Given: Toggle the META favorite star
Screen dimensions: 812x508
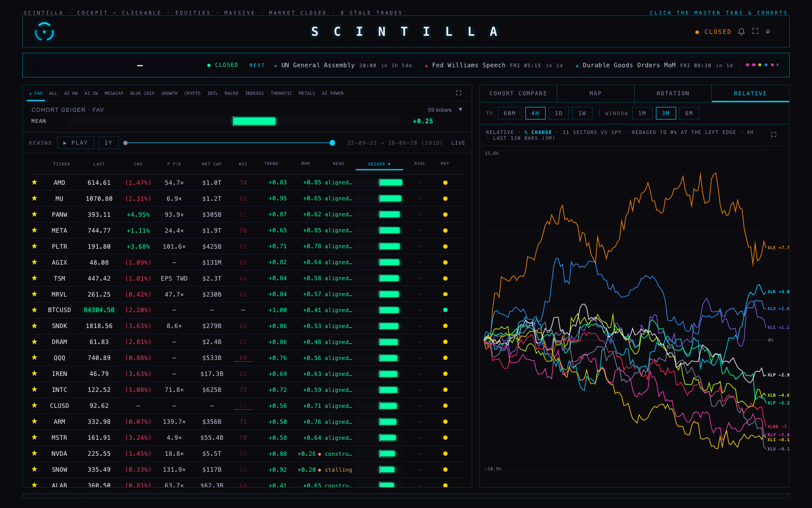Looking at the screenshot, I should [34, 230].
